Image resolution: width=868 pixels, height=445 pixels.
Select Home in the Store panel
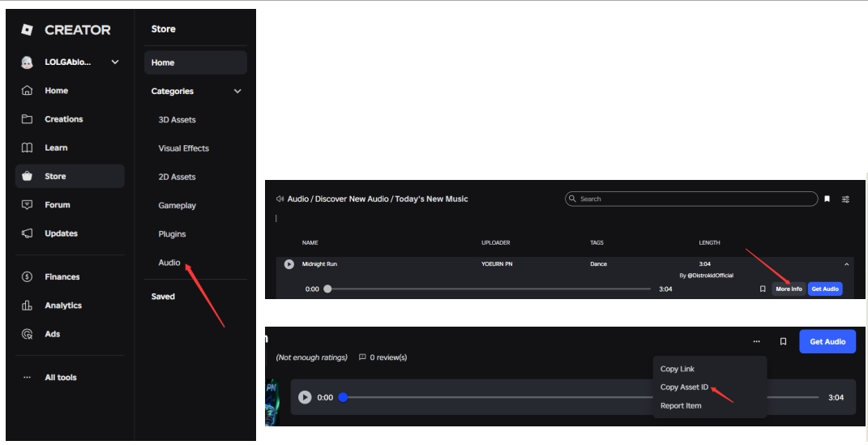[x=195, y=62]
